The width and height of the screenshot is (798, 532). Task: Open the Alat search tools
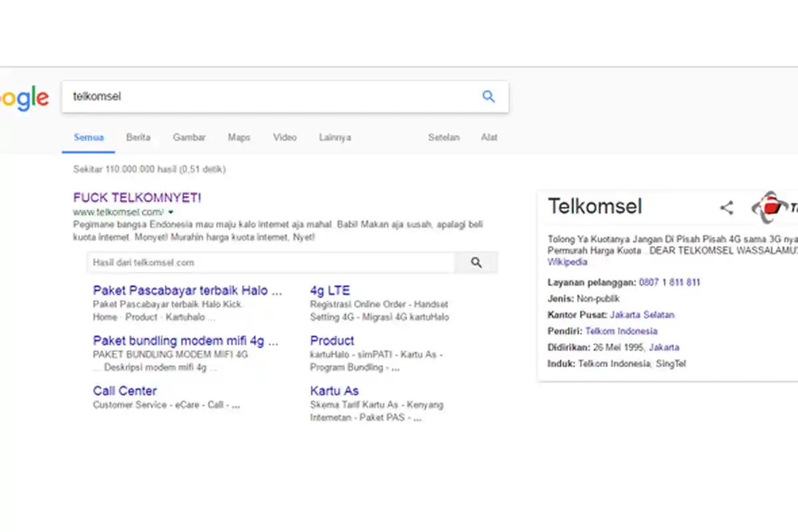489,138
